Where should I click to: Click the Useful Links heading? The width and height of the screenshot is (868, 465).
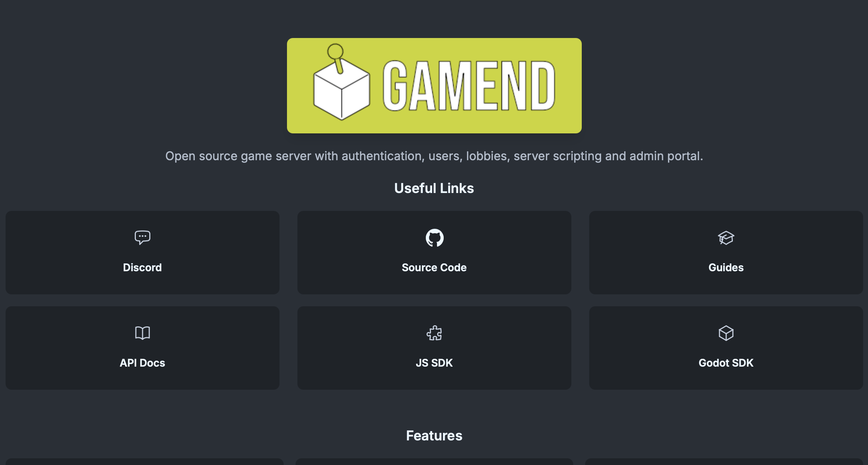click(434, 188)
